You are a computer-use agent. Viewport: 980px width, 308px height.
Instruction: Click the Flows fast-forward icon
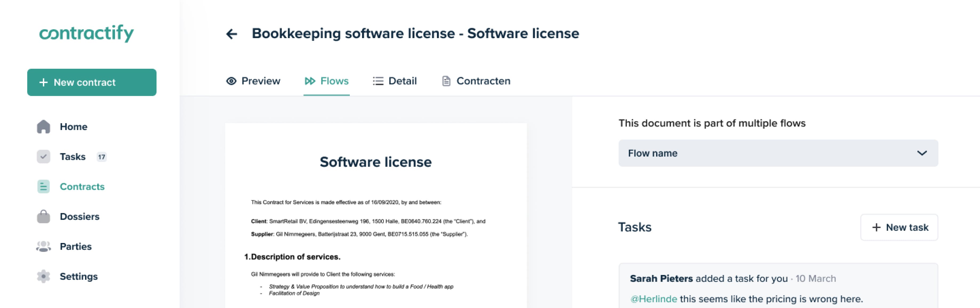click(310, 81)
